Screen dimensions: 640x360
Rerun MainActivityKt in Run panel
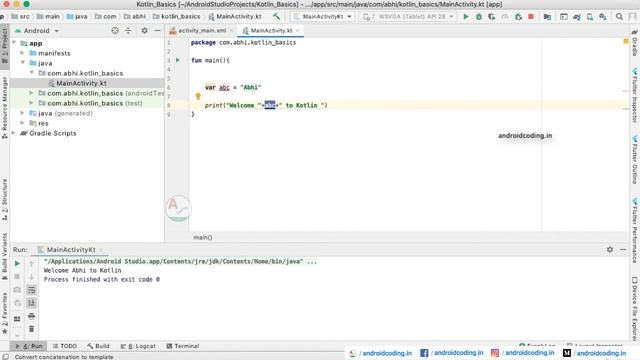17,264
